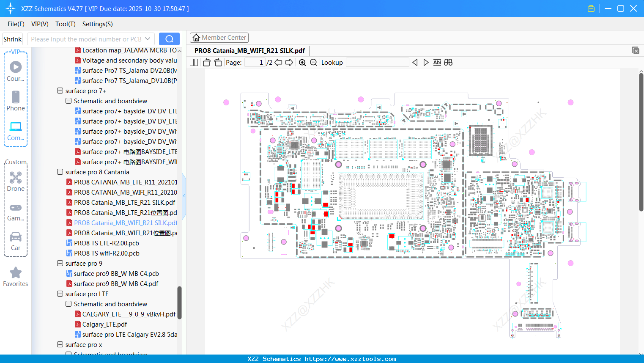Image resolution: width=644 pixels, height=363 pixels.
Task: Collapse the surface pro 7+ node
Action: 60,91
